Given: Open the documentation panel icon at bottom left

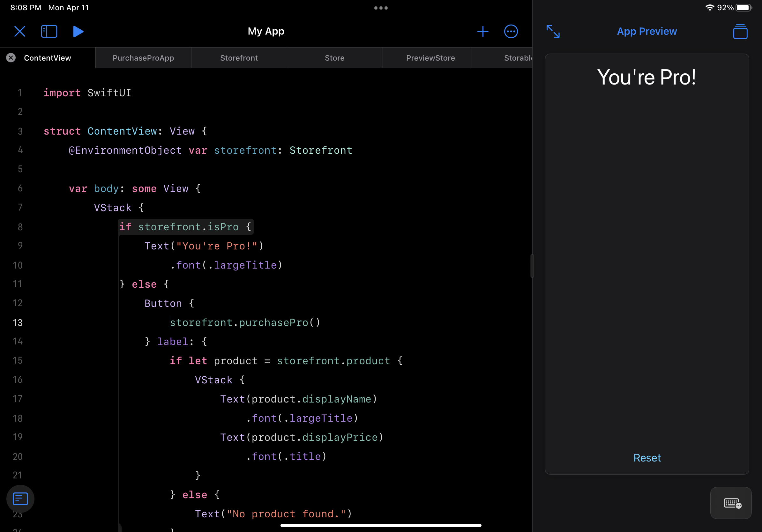Looking at the screenshot, I should coord(20,499).
